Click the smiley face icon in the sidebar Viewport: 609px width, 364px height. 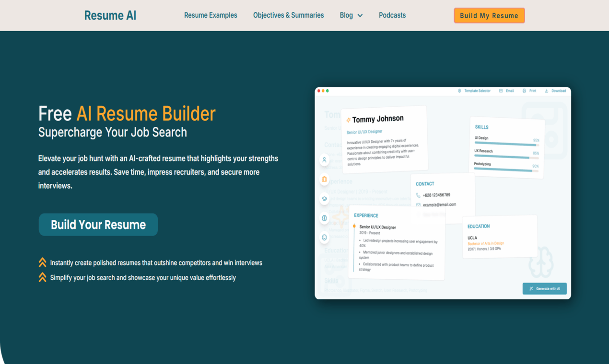[324, 237]
